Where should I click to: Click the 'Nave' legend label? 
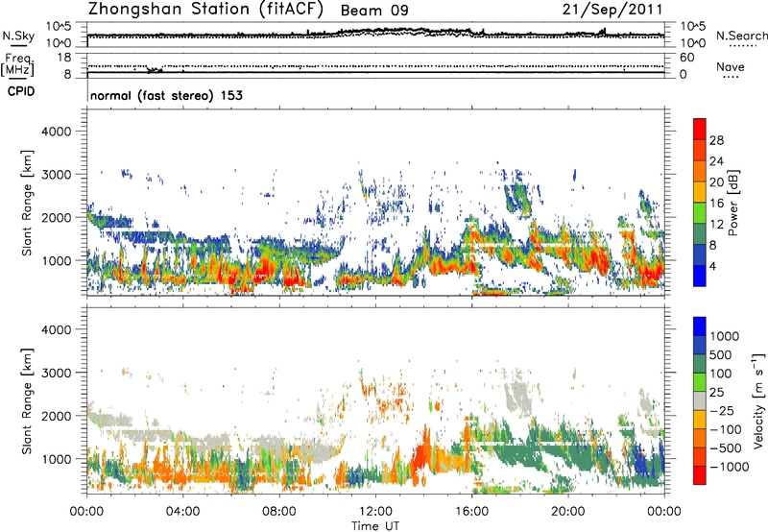[730, 66]
